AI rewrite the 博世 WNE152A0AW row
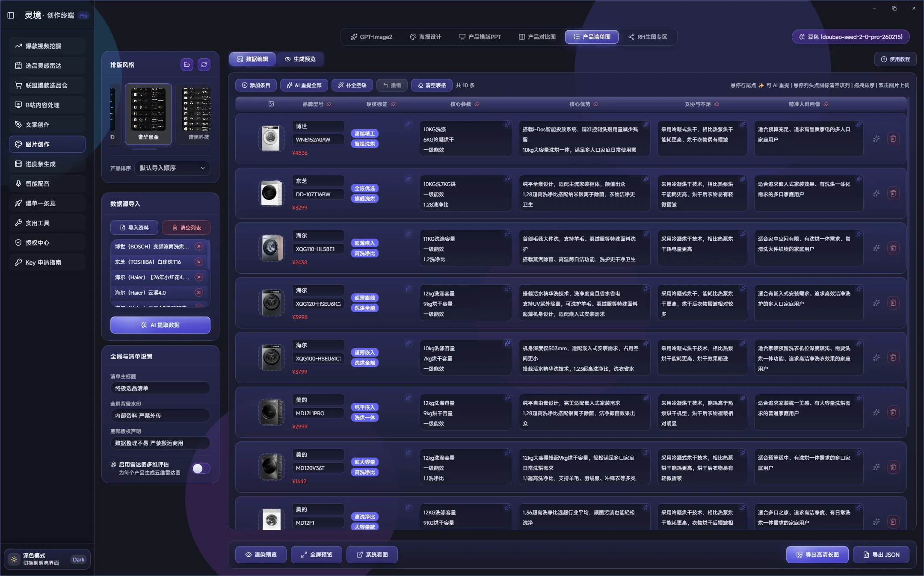Screen dimensions: 924x576 pos(877,139)
